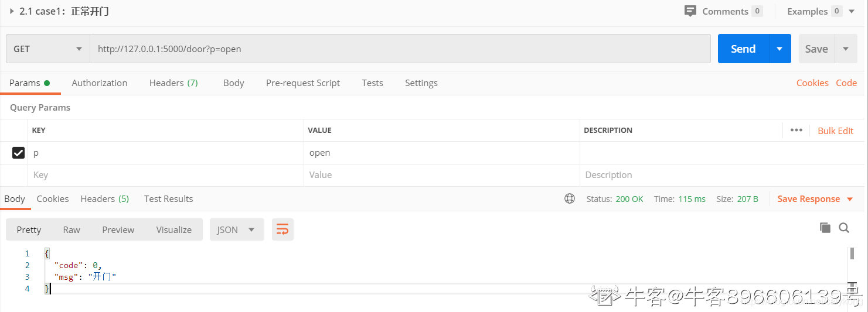Viewport: 868px width, 312px height.
Task: Expand the request title disclosure triangle
Action: (x=12, y=11)
